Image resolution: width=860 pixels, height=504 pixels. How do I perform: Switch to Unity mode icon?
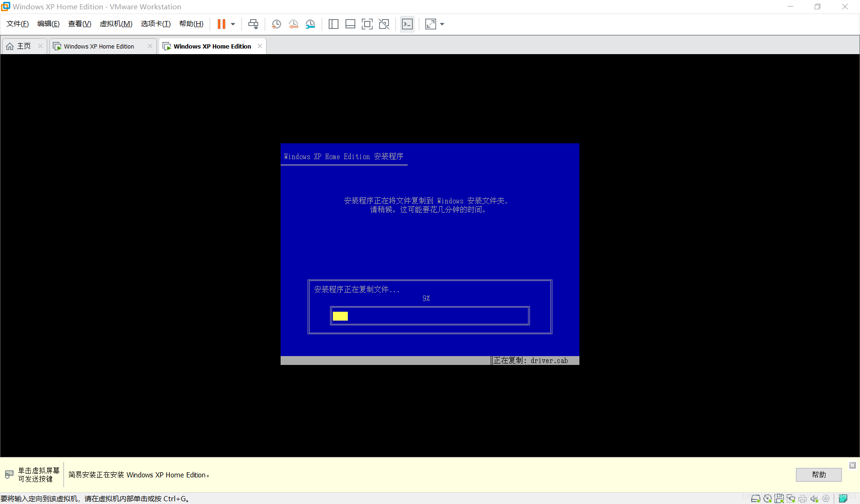point(384,24)
